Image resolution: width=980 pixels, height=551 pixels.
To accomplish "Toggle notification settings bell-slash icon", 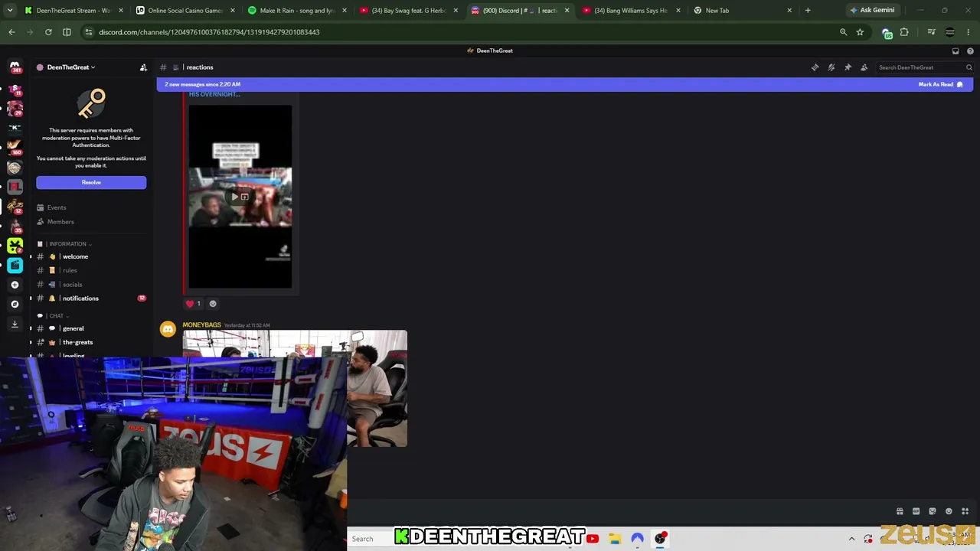I will click(831, 67).
